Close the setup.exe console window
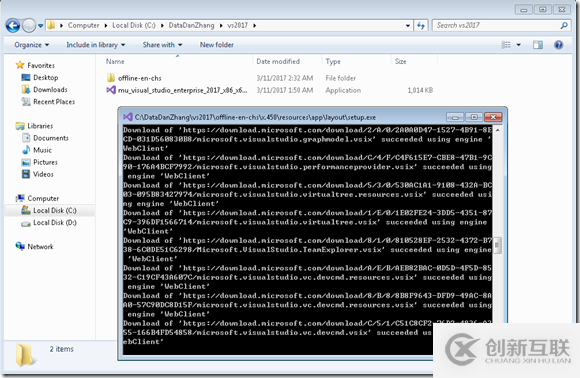 pos(493,117)
